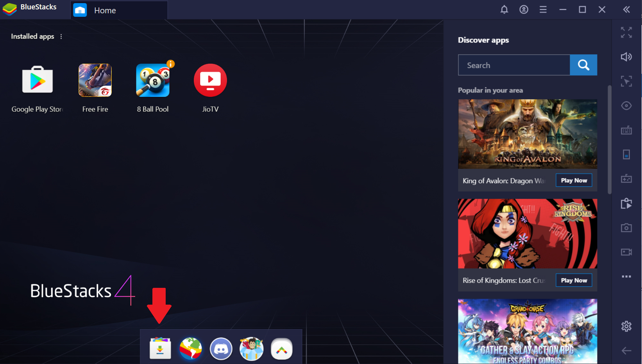Viewport: 642px width, 364px height.
Task: Take a screenshot with the camera icon
Action: pos(626,228)
